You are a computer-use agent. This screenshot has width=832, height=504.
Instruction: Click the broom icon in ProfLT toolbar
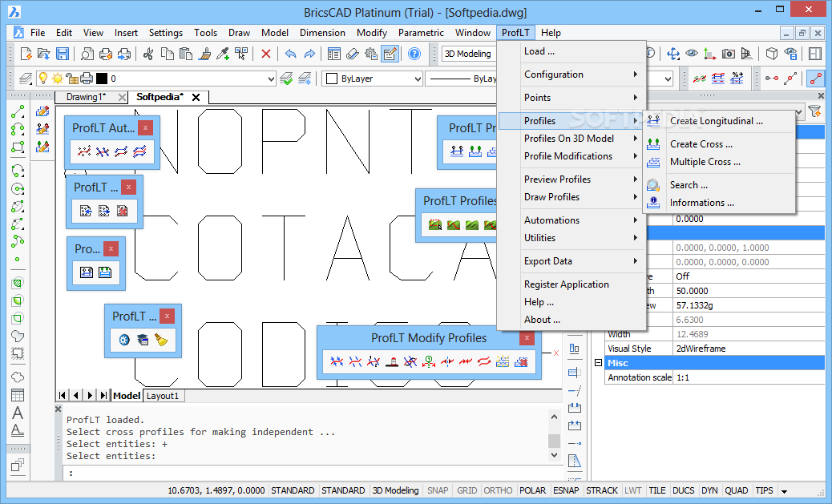161,340
